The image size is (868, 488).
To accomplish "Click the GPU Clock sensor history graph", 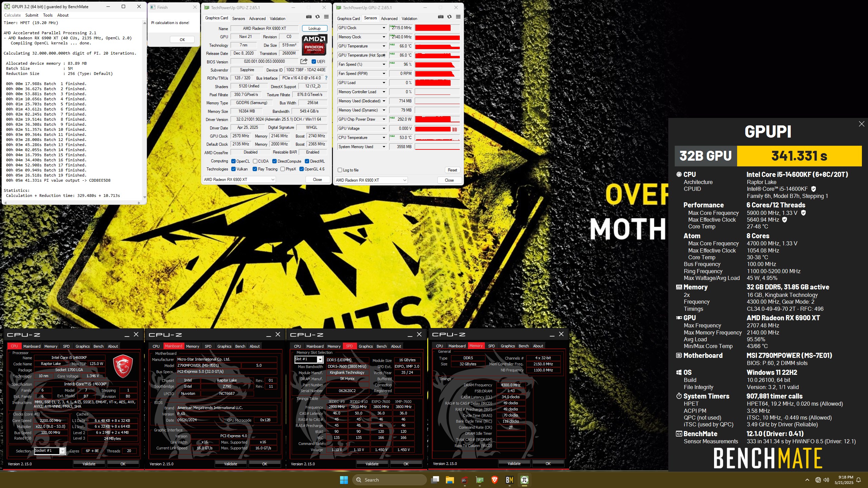I will (437, 28).
